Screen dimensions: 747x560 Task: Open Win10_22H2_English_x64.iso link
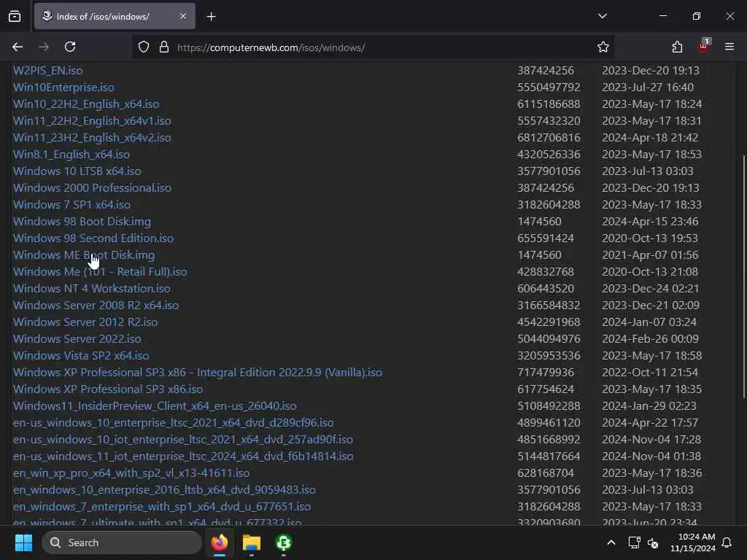pyautogui.click(x=86, y=104)
